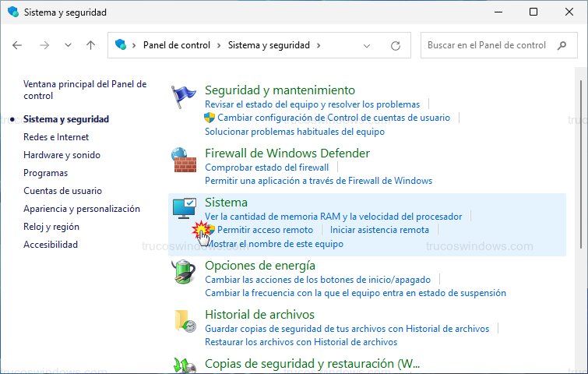The height and width of the screenshot is (374, 588).
Task: Open Reloj y región category
Action: coord(51,227)
